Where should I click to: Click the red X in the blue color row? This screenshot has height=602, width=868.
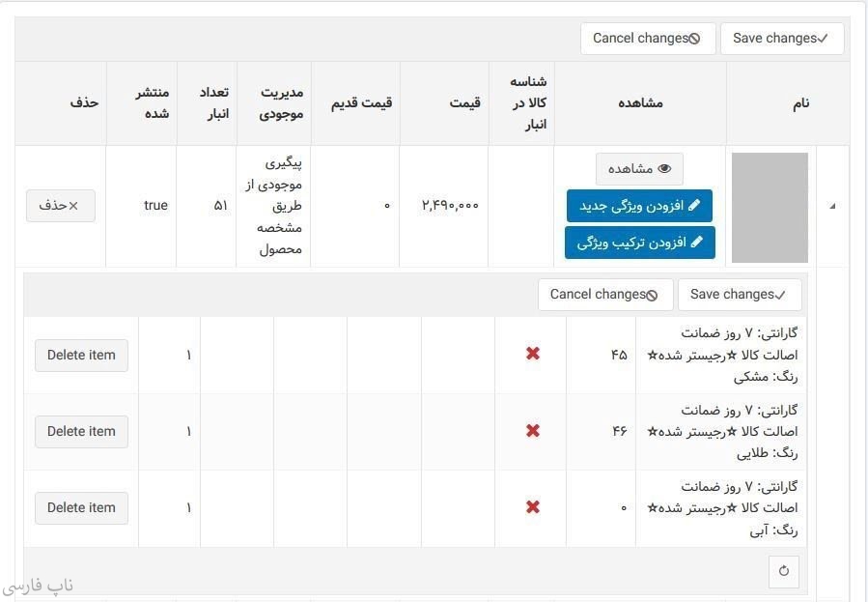point(532,506)
